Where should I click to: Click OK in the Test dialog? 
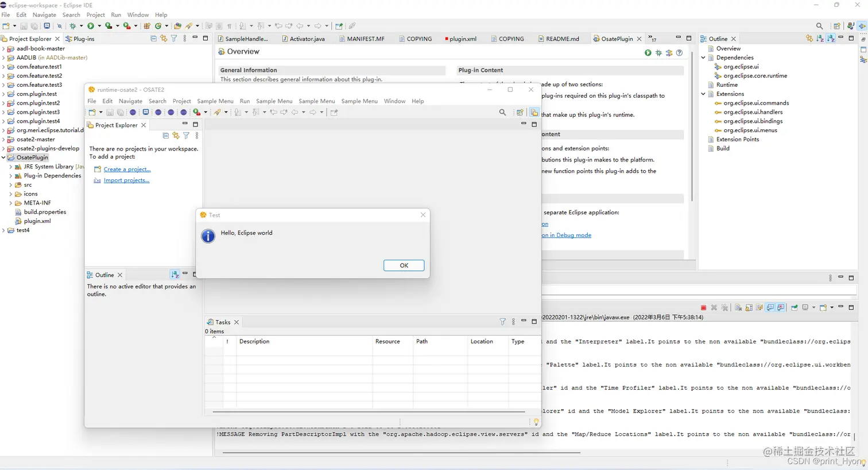coord(404,265)
